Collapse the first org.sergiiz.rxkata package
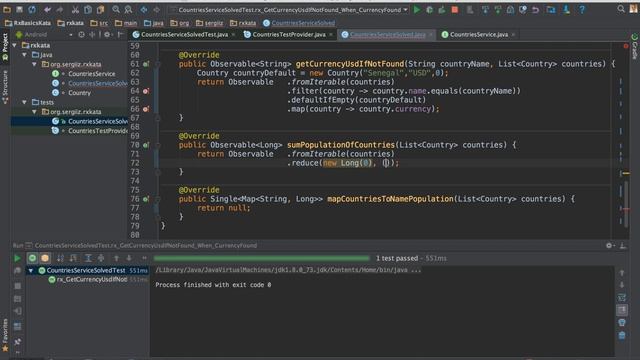 click(x=34, y=64)
